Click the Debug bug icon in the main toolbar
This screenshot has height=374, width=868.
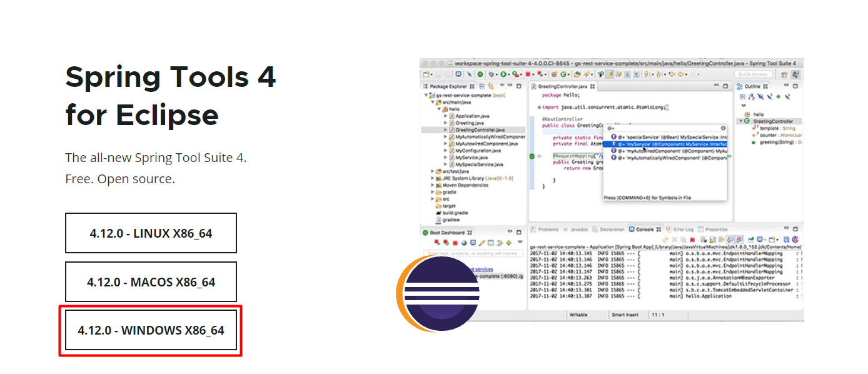(492, 74)
